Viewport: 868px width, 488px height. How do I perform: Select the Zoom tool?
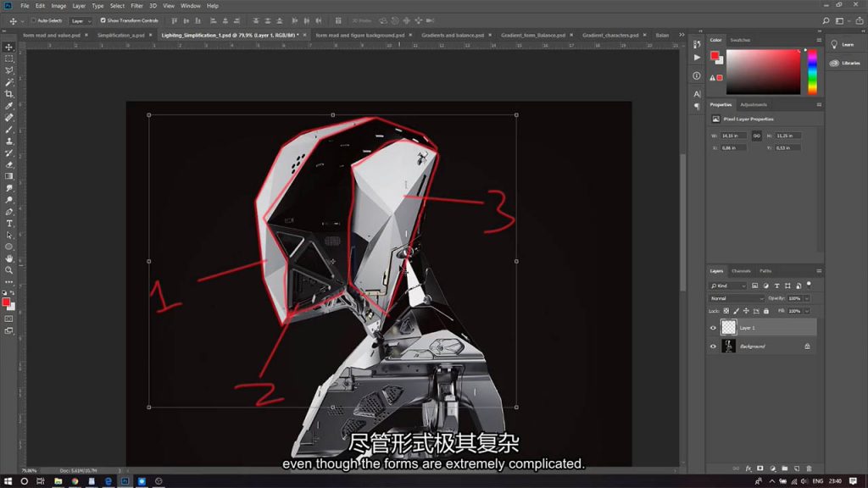pos(9,270)
